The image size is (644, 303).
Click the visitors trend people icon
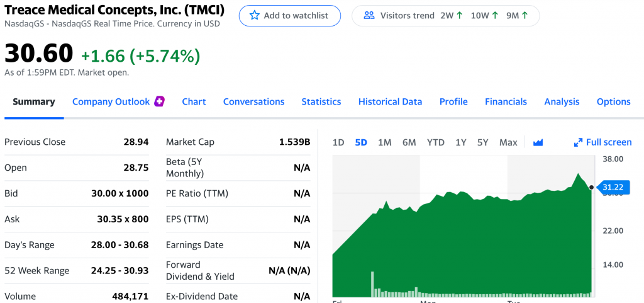[369, 16]
